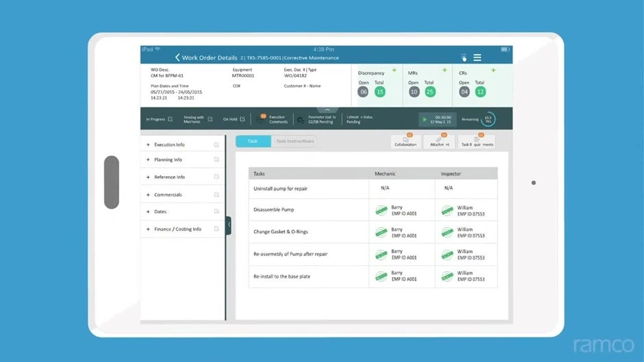Click the hand pointer icon in header
Image resolution: width=644 pixels, height=362 pixels.
click(464, 58)
